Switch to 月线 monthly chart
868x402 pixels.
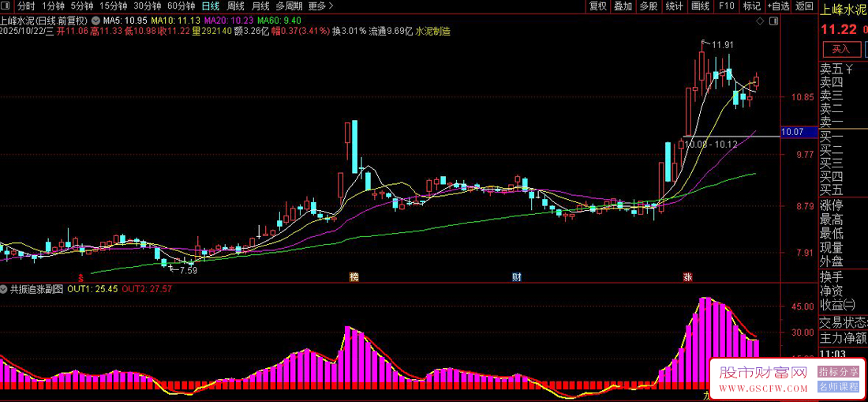[x=260, y=6]
